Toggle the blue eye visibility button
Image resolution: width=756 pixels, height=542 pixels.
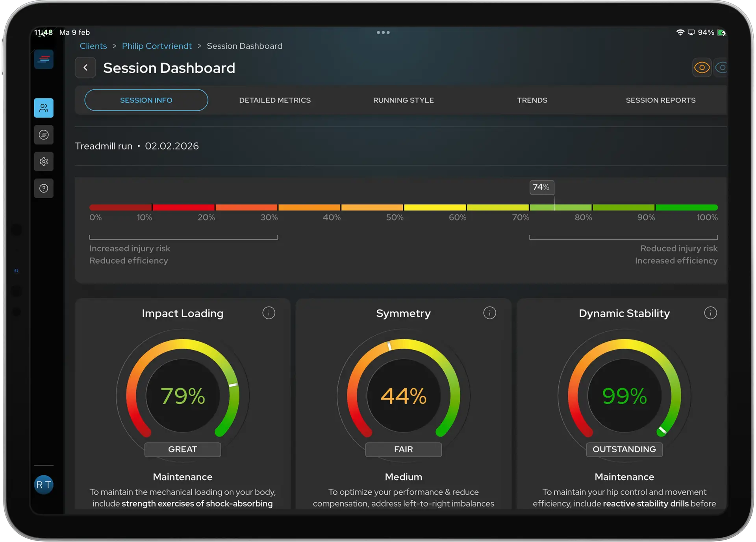[722, 68]
